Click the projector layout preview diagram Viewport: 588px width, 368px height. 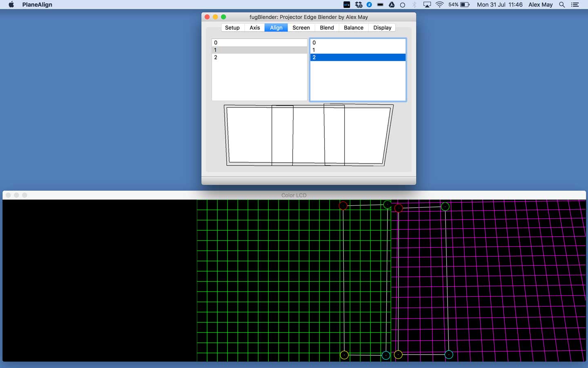tap(308, 135)
